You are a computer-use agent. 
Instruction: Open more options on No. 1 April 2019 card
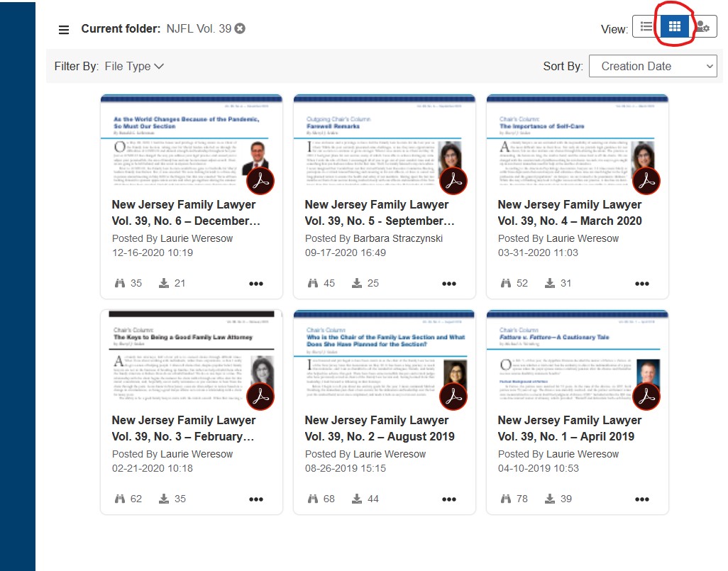(x=642, y=499)
